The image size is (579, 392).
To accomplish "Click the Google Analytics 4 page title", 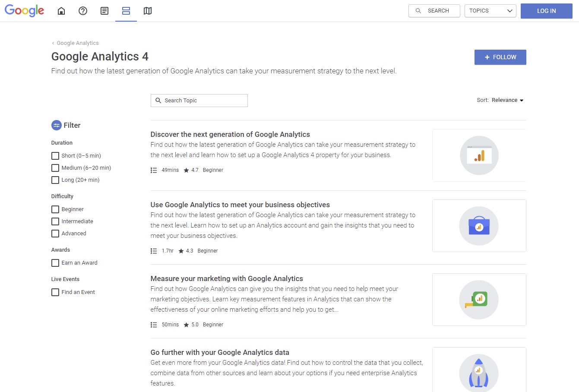I will [x=100, y=57].
